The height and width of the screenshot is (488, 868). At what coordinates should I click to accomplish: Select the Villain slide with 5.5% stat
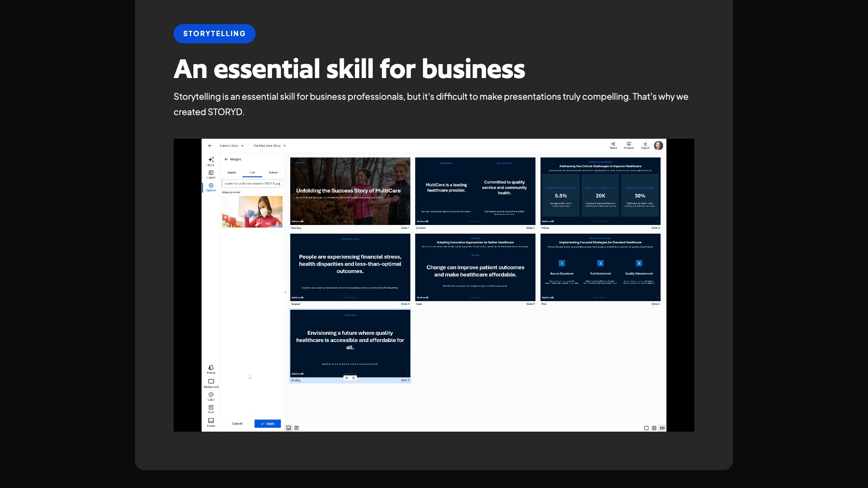pyautogui.click(x=600, y=191)
